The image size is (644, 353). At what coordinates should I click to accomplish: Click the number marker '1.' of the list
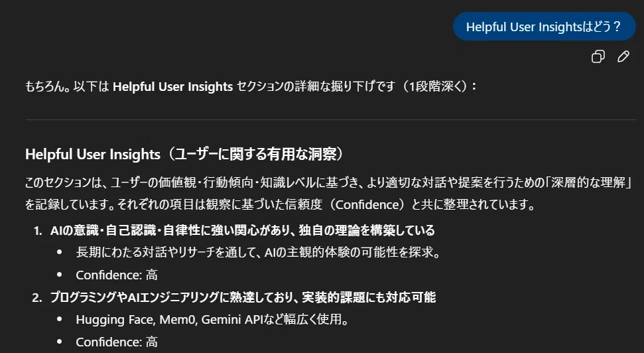coord(38,231)
